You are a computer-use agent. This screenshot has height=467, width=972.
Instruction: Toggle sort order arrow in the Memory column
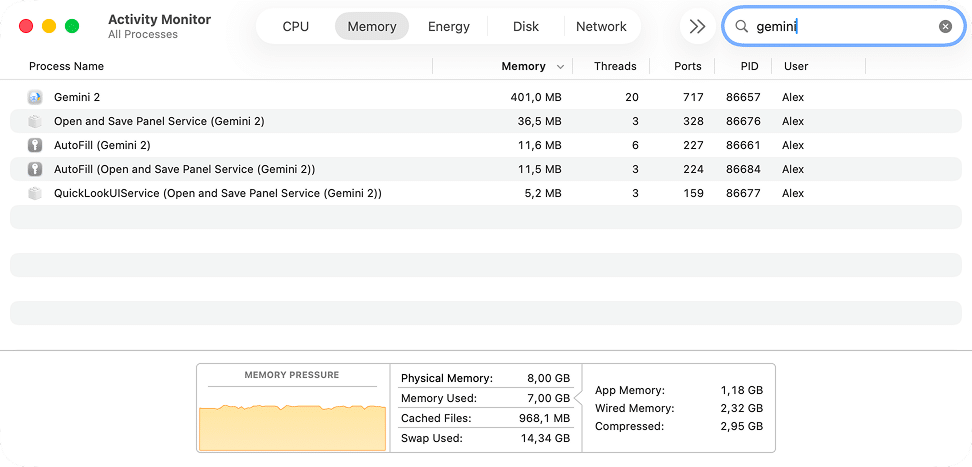pyautogui.click(x=560, y=66)
